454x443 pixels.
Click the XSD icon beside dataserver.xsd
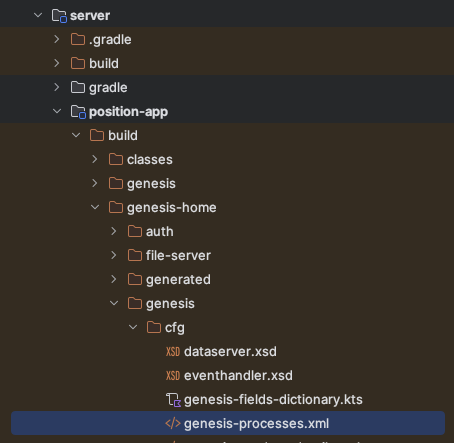173,352
